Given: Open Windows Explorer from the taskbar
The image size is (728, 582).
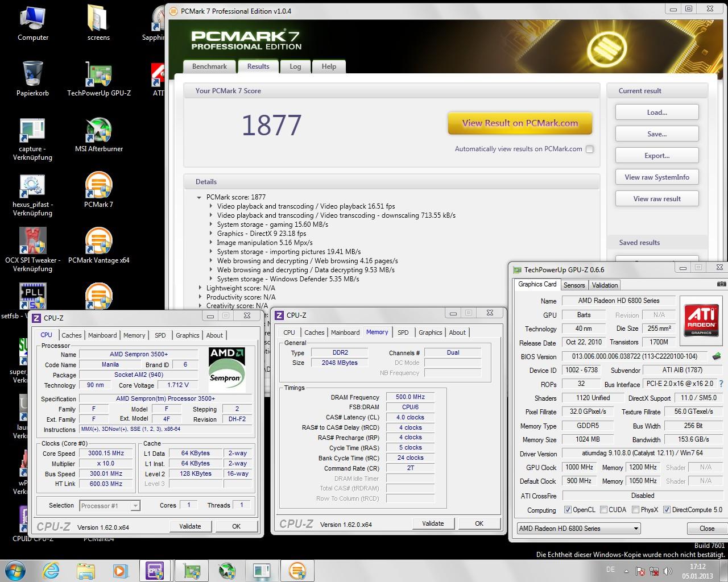Looking at the screenshot, I should pyautogui.click(x=86, y=570).
